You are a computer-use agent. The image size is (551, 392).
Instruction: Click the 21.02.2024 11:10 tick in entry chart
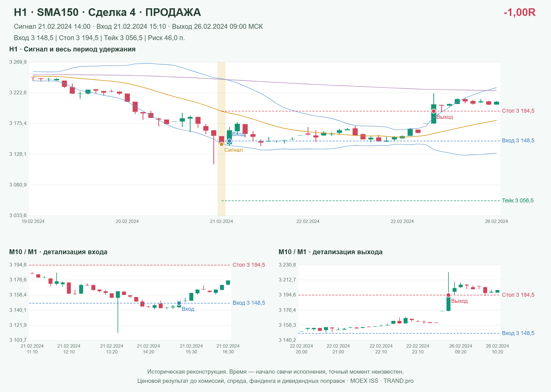[32, 349]
